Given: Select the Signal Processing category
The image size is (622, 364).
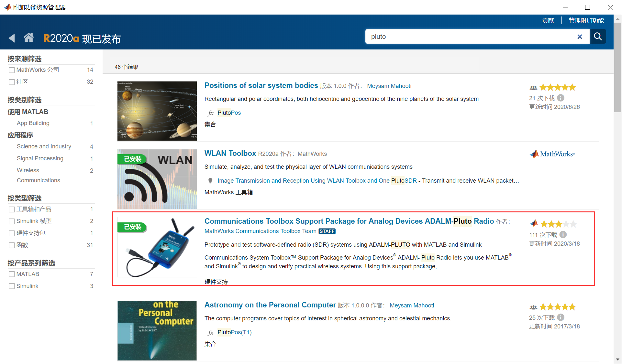Looking at the screenshot, I should pyautogui.click(x=40, y=158).
